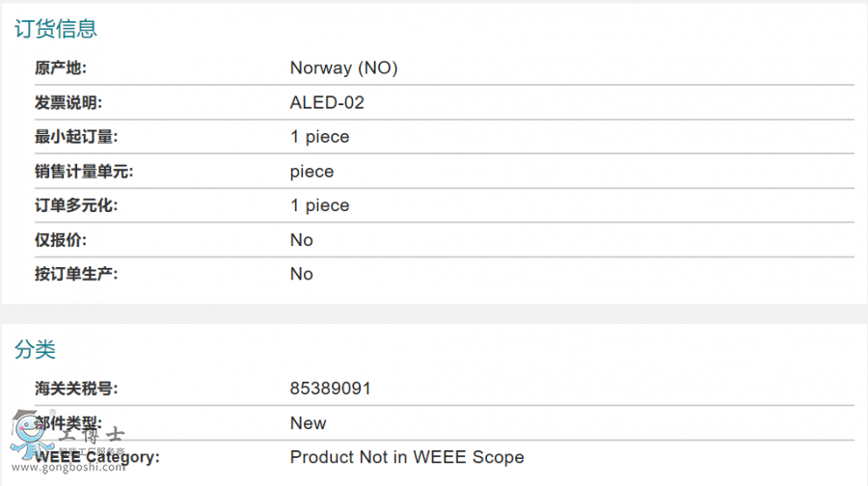868x486 pixels.
Task: Click the Gongboshi mascot watermark logo
Action: pos(29,436)
